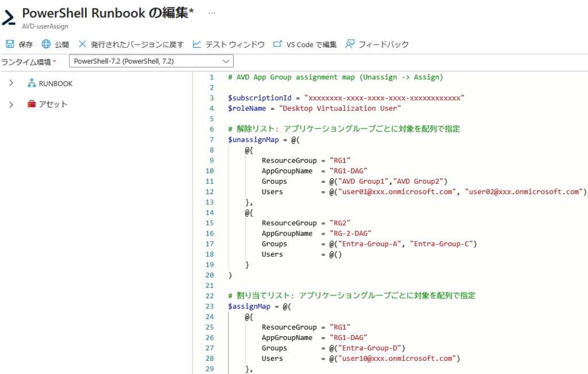Click the Edit in VS Code icon
Viewport: 588px width, 374px height.
[278, 44]
